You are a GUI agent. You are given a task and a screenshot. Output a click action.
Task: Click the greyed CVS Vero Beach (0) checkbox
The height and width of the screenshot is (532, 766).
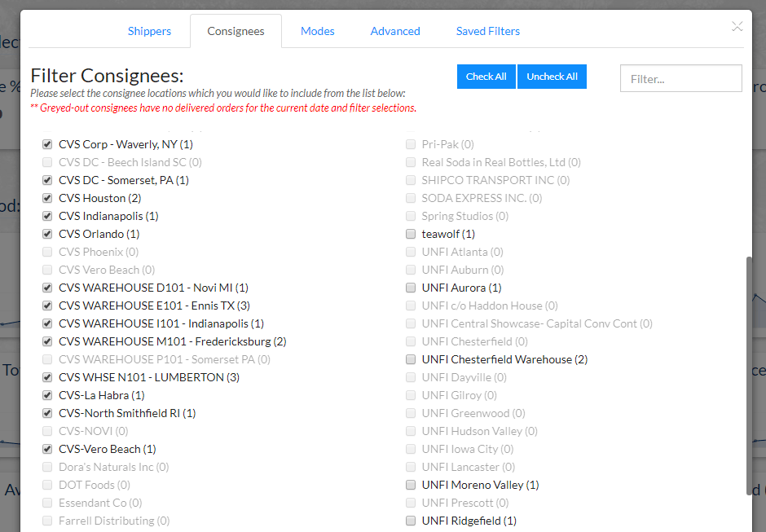(47, 270)
